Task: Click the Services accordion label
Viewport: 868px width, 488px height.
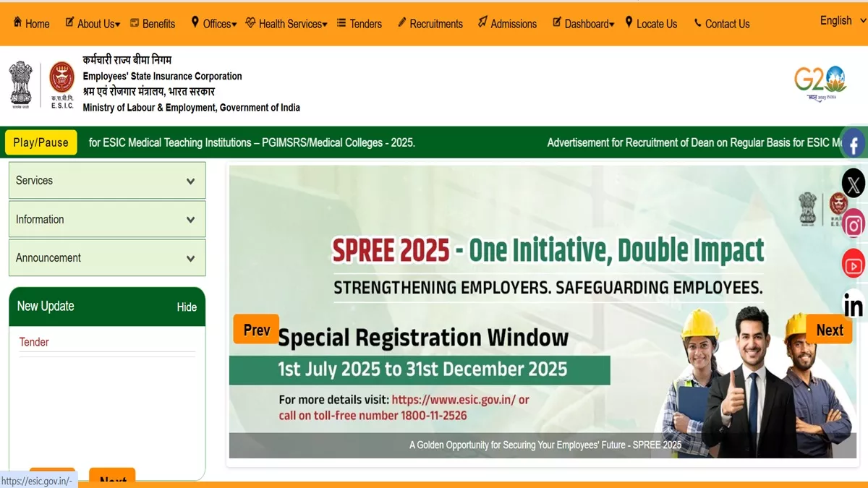Action: [x=34, y=181]
